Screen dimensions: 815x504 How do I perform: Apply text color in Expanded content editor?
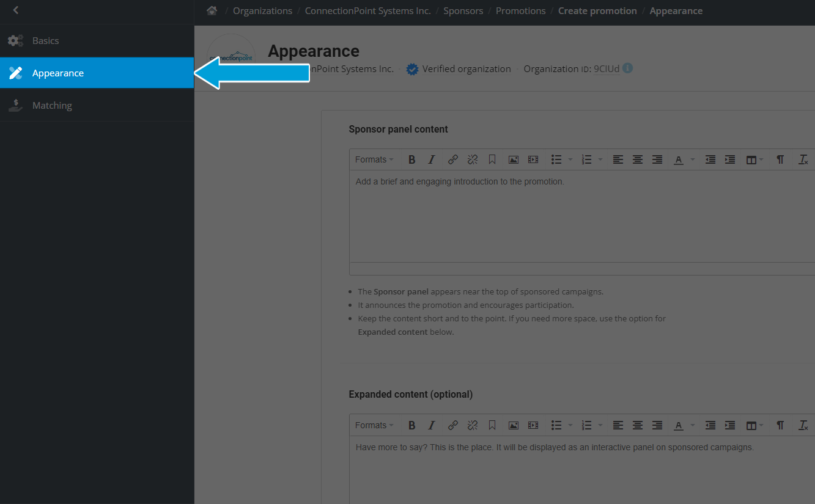(679, 425)
